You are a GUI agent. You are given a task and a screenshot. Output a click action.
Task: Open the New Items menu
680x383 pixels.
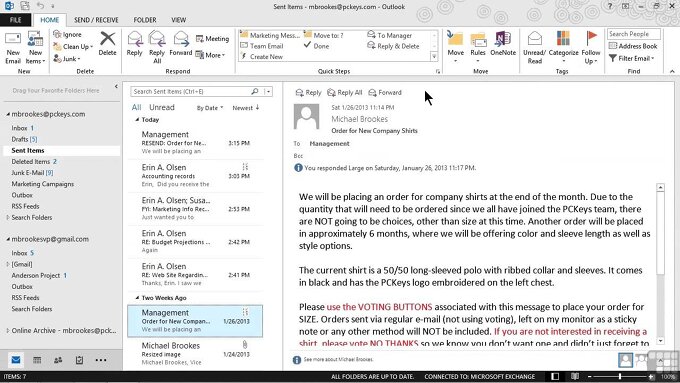coord(35,48)
